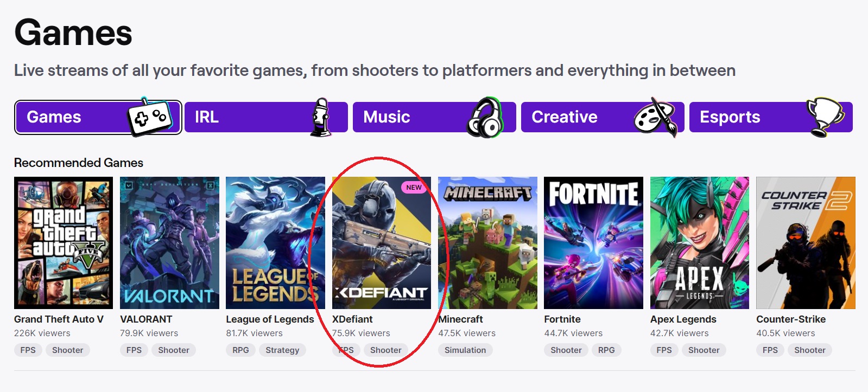Open the VALORANT box art
The image size is (868, 392).
[x=169, y=243]
